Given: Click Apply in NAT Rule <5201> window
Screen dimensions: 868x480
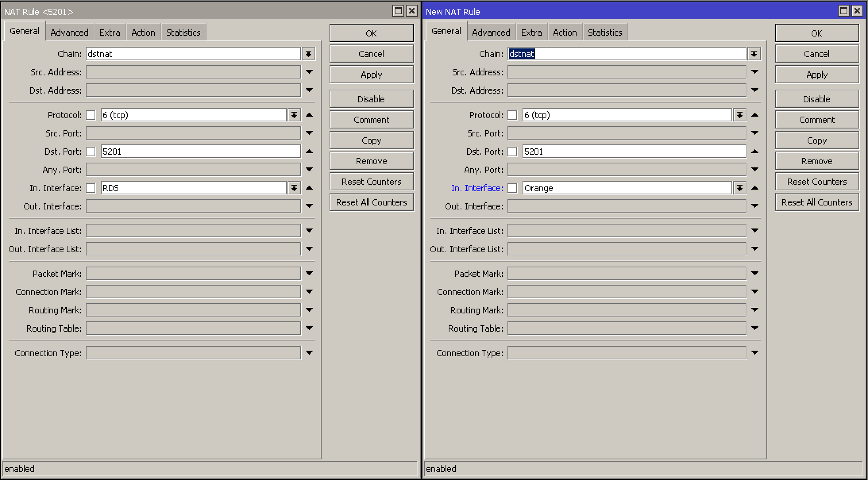Looking at the screenshot, I should tap(371, 75).
